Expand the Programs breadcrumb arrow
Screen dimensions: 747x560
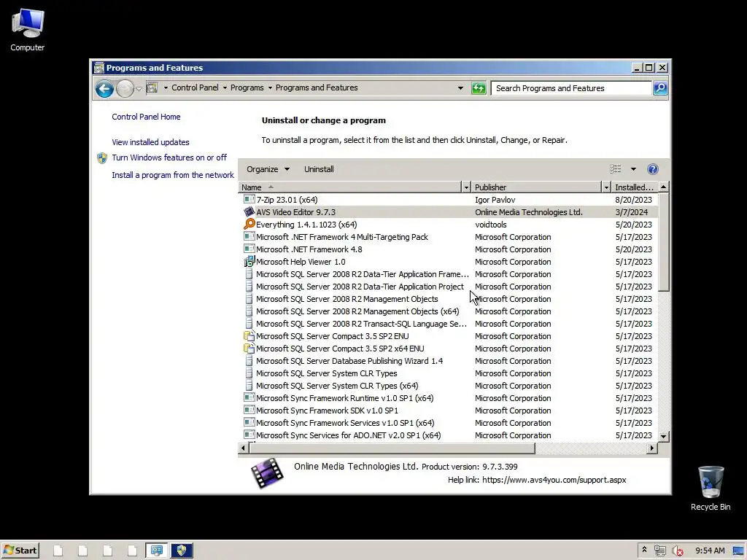(x=270, y=87)
